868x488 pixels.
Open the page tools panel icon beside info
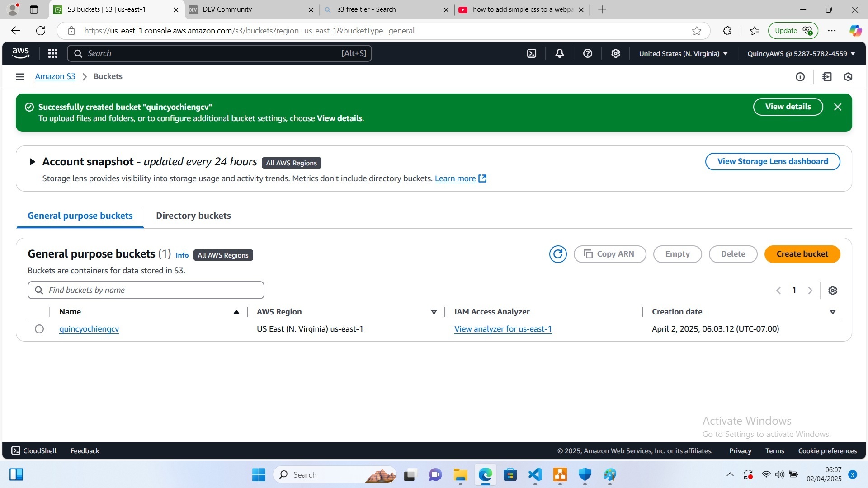827,77
